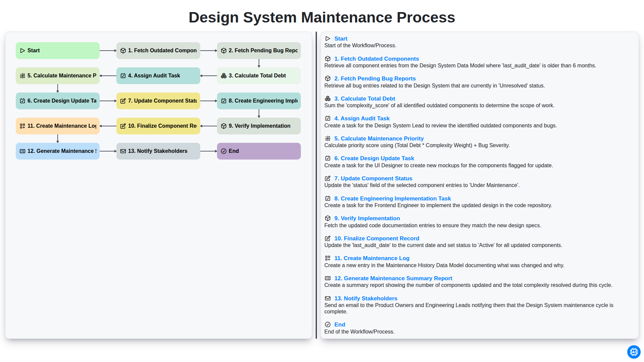
Task: Click edit icon on Update Component Status node
Action: click(x=123, y=101)
